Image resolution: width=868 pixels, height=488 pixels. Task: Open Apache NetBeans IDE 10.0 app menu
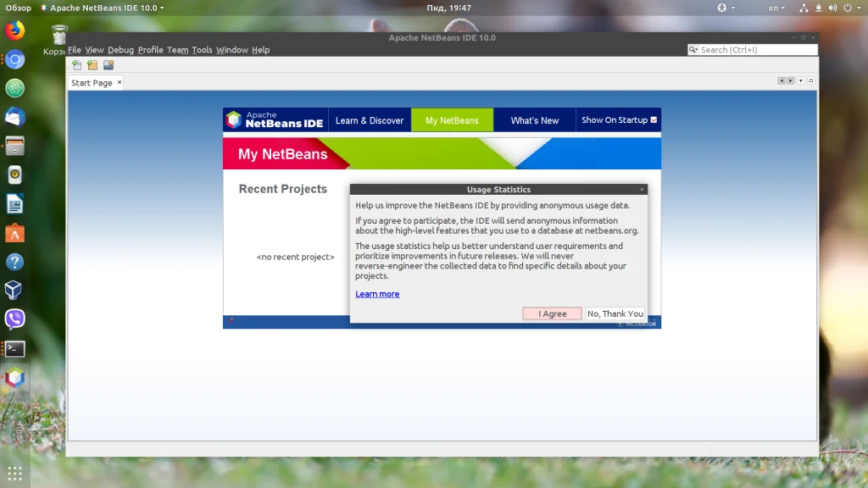click(103, 8)
